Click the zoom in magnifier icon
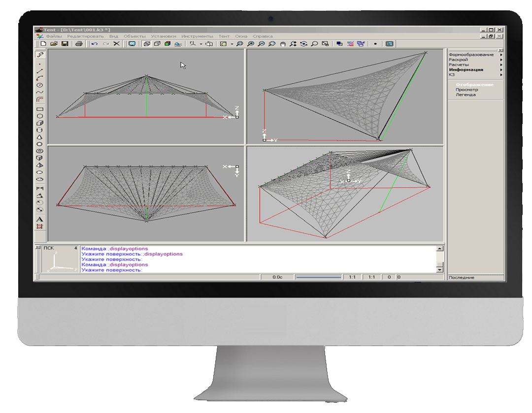 point(250,44)
